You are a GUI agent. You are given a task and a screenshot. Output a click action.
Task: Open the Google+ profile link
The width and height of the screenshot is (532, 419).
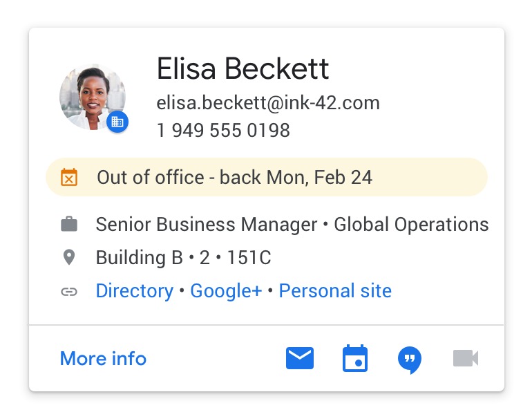pos(226,291)
